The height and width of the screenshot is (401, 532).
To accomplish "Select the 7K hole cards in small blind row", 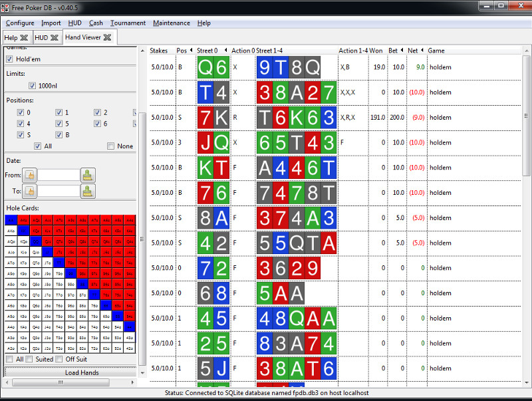I will tap(213, 118).
